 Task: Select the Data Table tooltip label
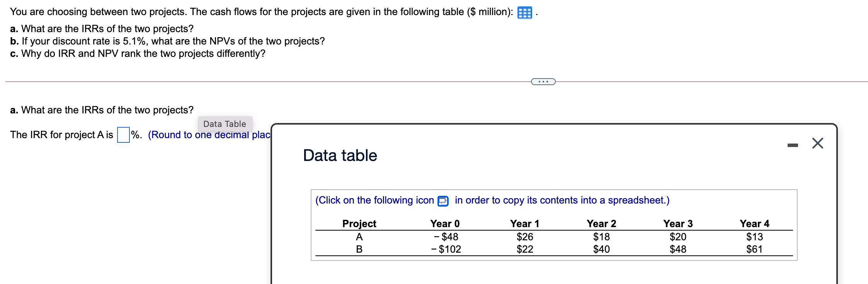point(225,124)
